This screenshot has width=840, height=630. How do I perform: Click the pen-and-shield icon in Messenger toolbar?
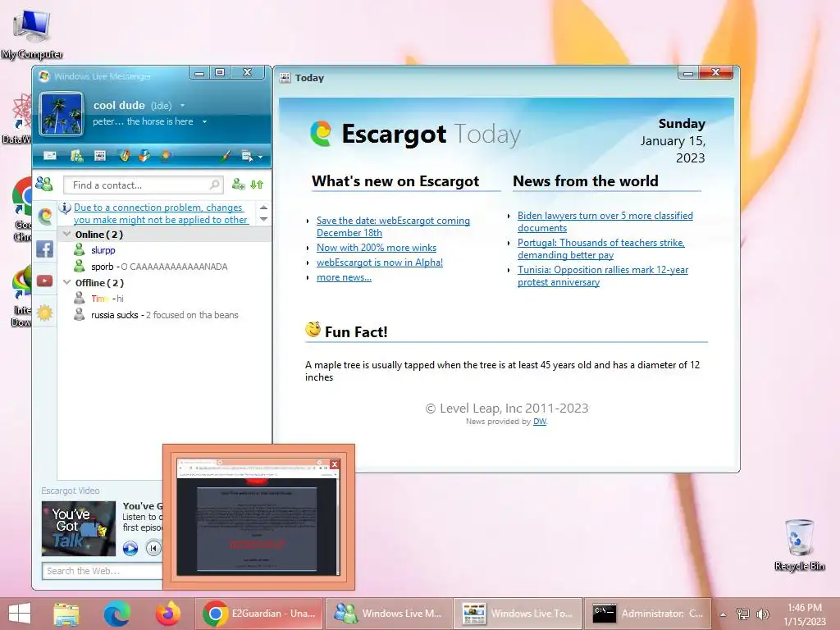point(125,156)
